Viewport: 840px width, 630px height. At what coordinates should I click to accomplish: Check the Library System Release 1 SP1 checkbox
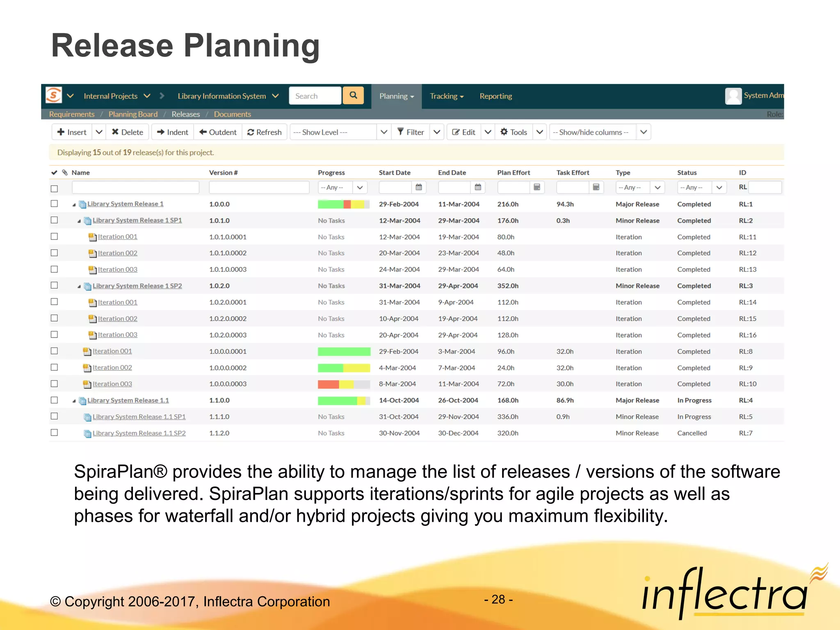54,220
